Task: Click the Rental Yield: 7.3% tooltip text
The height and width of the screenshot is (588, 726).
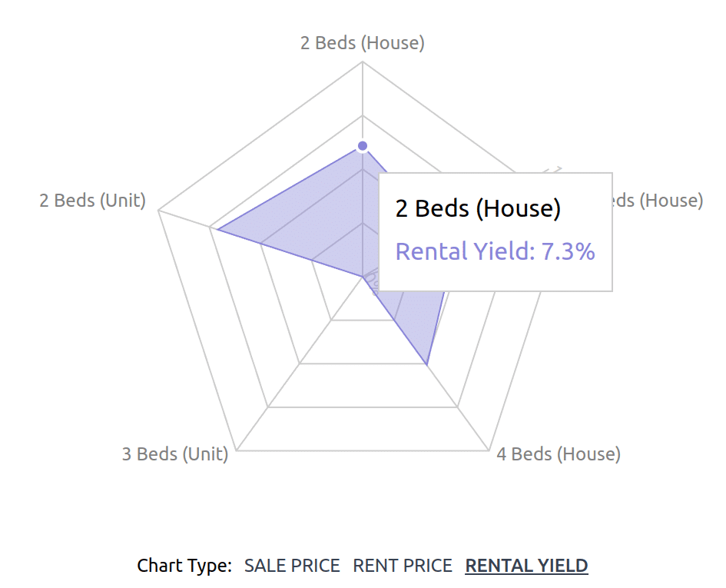Action: click(x=495, y=251)
